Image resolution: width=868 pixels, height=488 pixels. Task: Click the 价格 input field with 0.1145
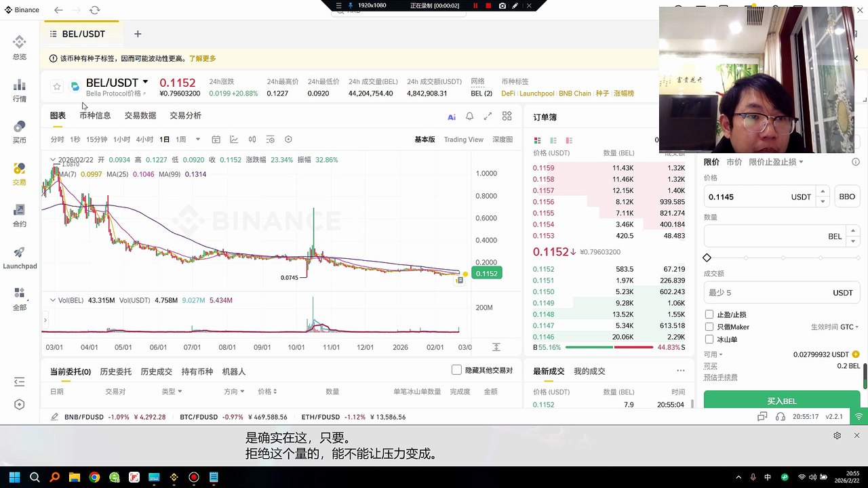click(x=766, y=197)
